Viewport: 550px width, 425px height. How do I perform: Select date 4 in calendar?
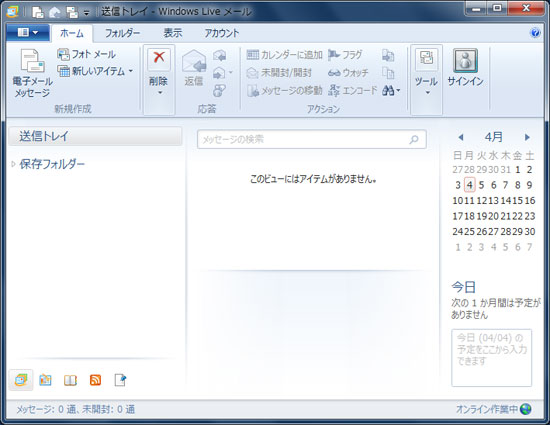[470, 185]
